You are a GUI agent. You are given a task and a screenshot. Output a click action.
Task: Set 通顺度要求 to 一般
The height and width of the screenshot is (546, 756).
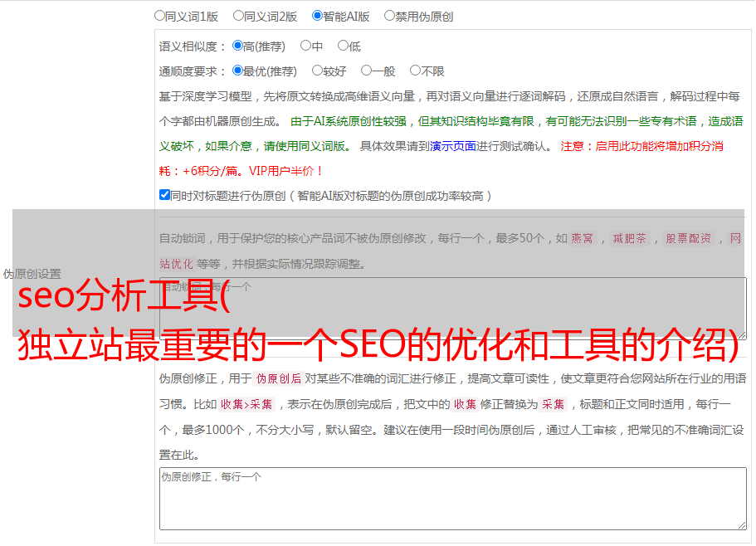[367, 71]
